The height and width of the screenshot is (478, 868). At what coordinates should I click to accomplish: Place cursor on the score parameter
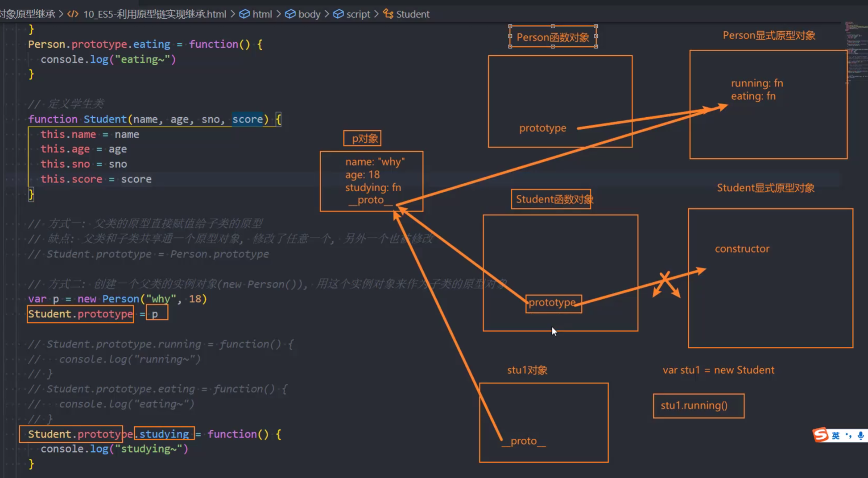pyautogui.click(x=247, y=119)
